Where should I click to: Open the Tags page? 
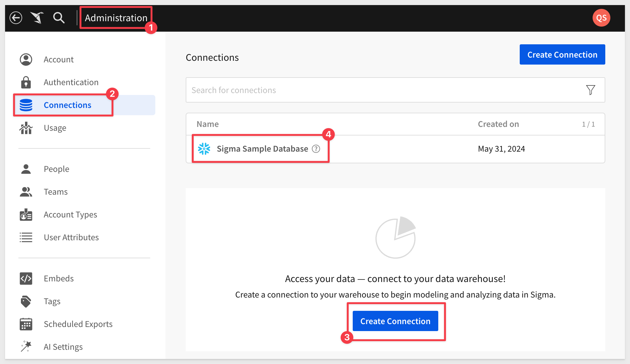[x=52, y=301]
